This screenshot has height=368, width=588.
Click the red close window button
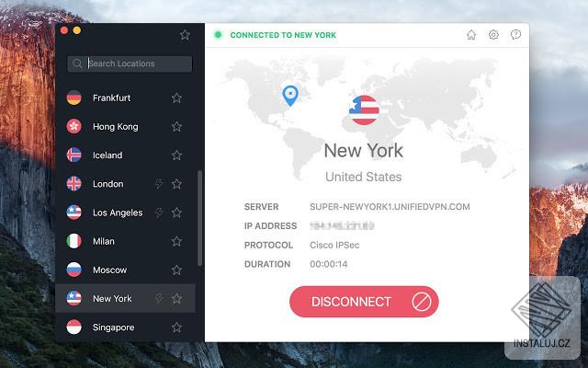(64, 30)
